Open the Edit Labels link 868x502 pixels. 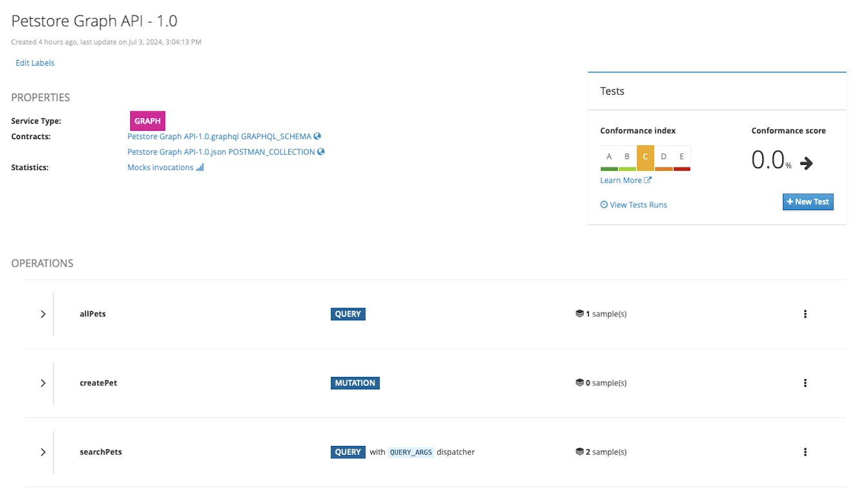[35, 63]
